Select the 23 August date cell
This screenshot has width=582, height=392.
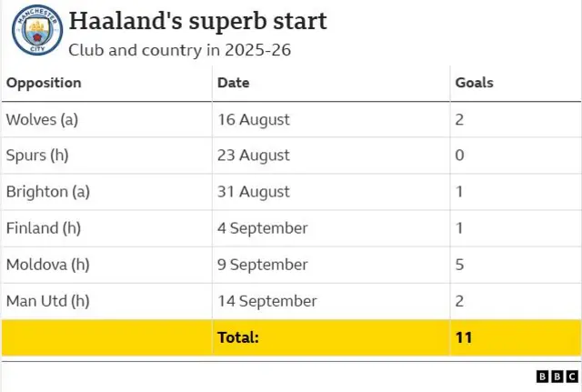click(x=254, y=156)
